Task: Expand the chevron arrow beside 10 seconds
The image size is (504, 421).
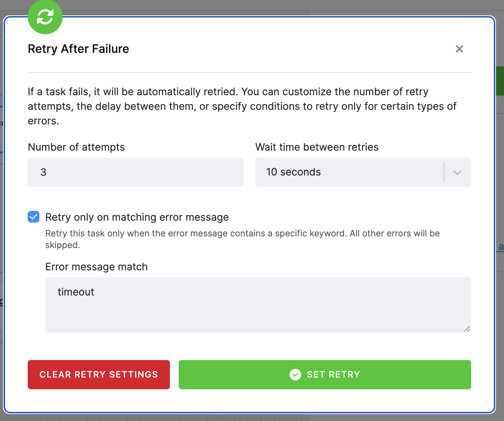Action: [457, 172]
